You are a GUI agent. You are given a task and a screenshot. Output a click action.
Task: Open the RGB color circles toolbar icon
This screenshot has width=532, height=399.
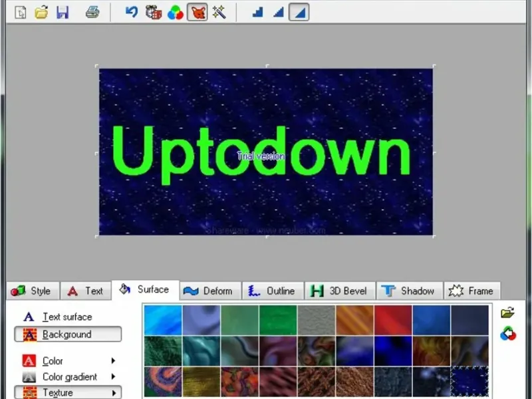pos(176,13)
